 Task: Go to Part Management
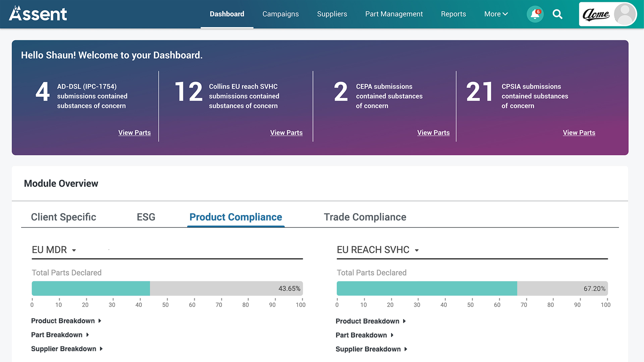click(x=394, y=14)
